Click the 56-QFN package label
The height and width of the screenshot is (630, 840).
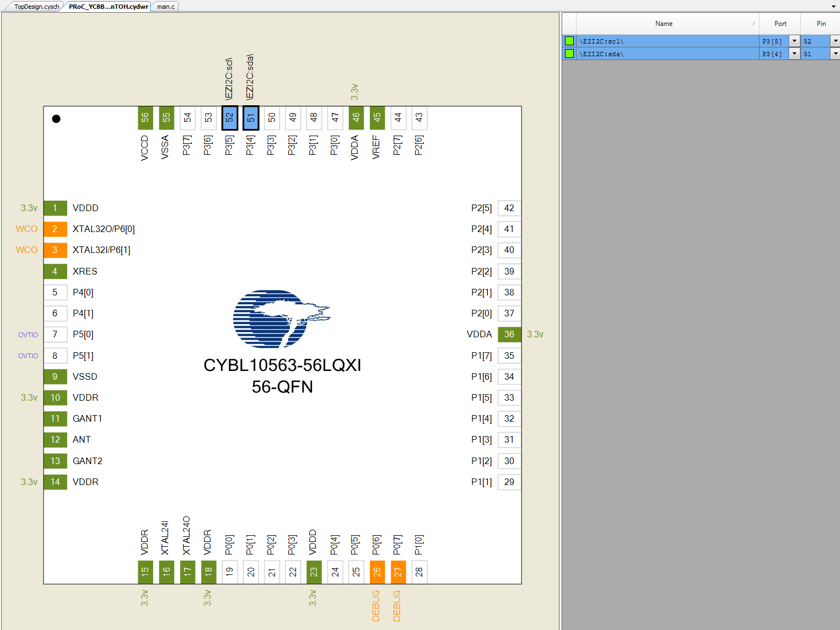282,387
